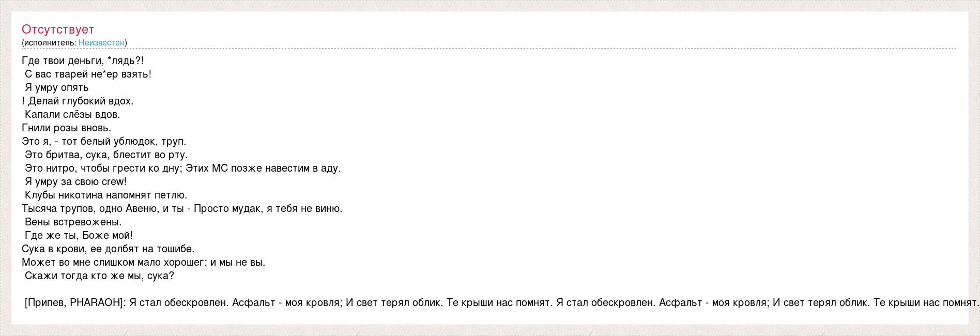This screenshot has height=336, width=980.
Task: Click the line 'Где же ты, Боже мой!'
Action: 79,235
